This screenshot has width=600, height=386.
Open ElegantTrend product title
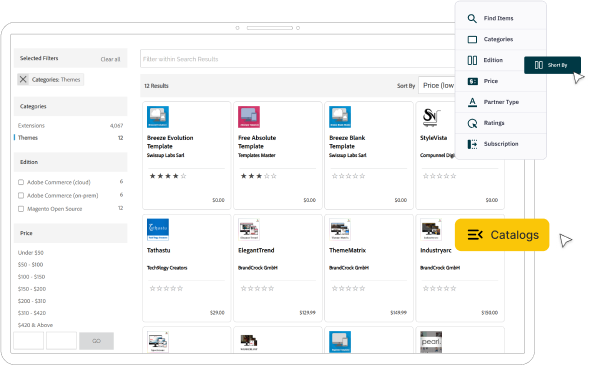click(256, 250)
